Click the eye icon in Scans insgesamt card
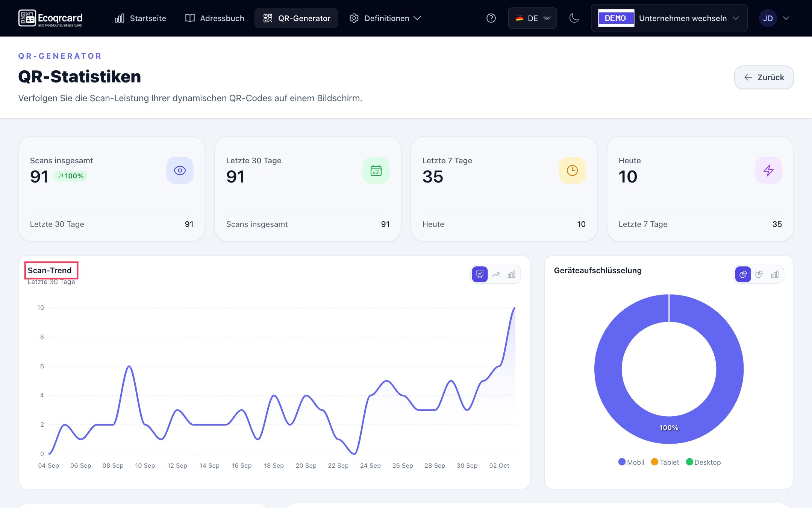812x508 pixels. [x=180, y=170]
